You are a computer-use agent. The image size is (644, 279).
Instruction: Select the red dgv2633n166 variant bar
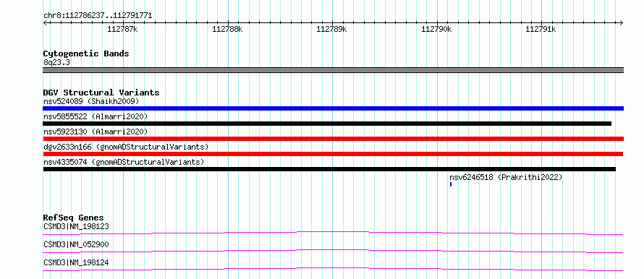(333, 154)
